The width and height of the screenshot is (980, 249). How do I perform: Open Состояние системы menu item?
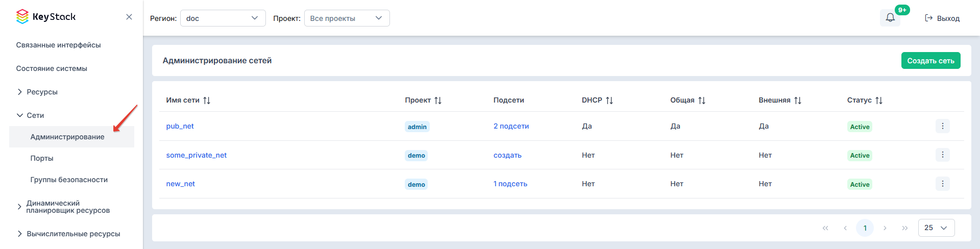tap(52, 68)
